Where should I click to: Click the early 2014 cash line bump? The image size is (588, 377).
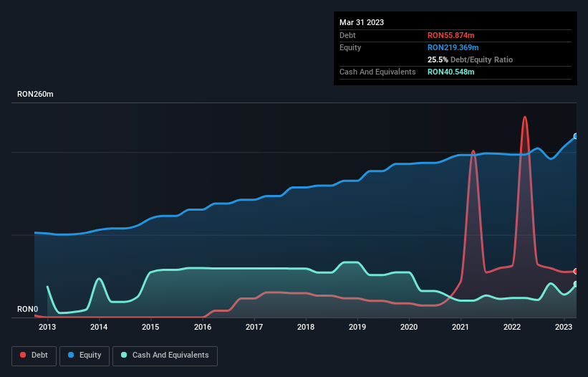coord(99,278)
